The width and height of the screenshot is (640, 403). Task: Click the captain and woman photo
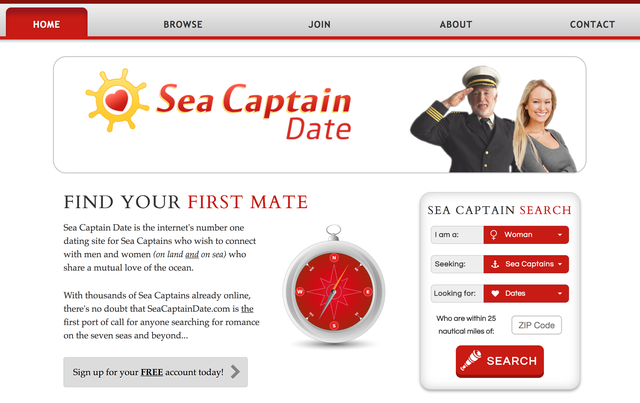pos(493,119)
